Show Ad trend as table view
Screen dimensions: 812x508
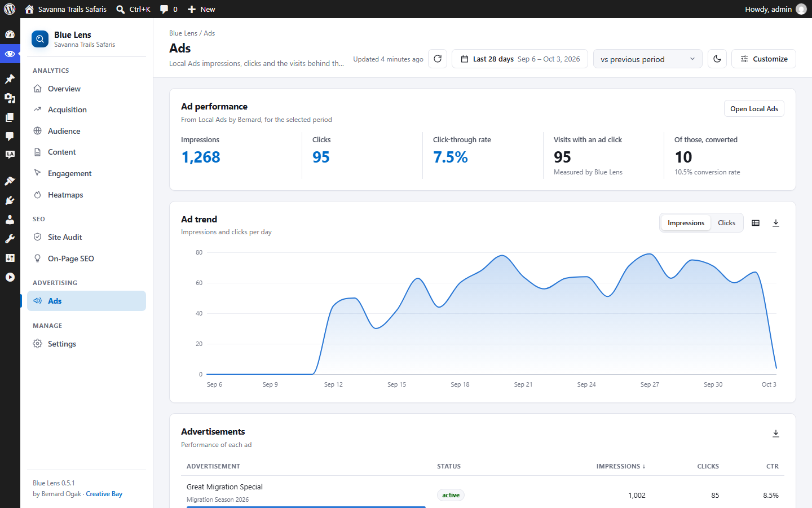point(756,223)
